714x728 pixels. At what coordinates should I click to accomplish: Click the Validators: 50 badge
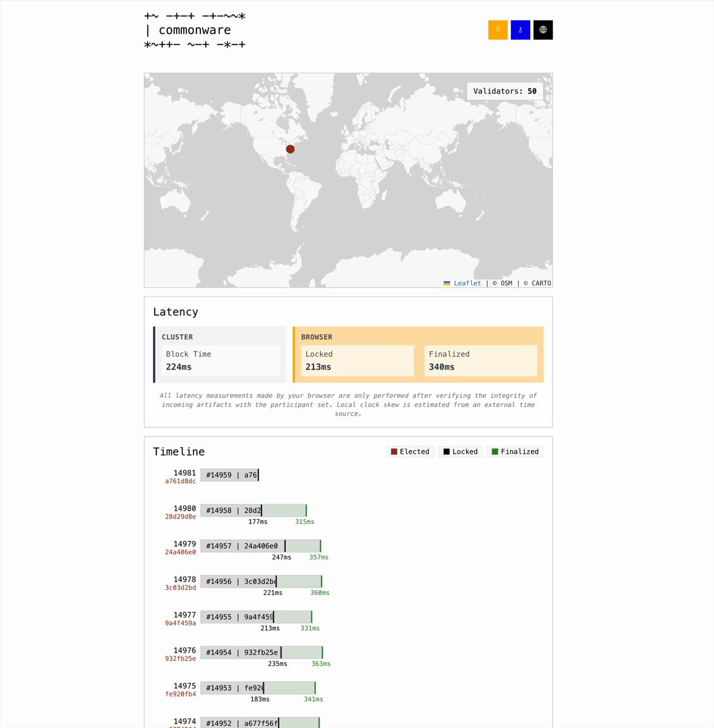pyautogui.click(x=505, y=91)
